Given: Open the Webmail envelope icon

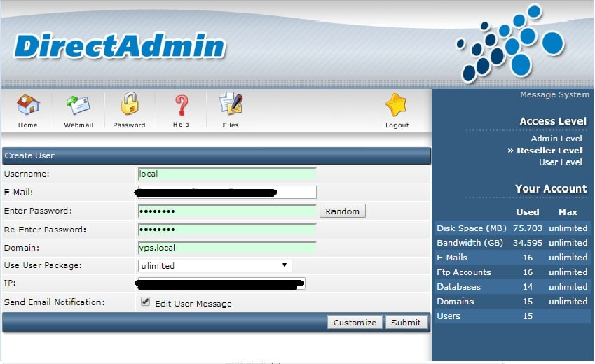Looking at the screenshot, I should click(78, 105).
